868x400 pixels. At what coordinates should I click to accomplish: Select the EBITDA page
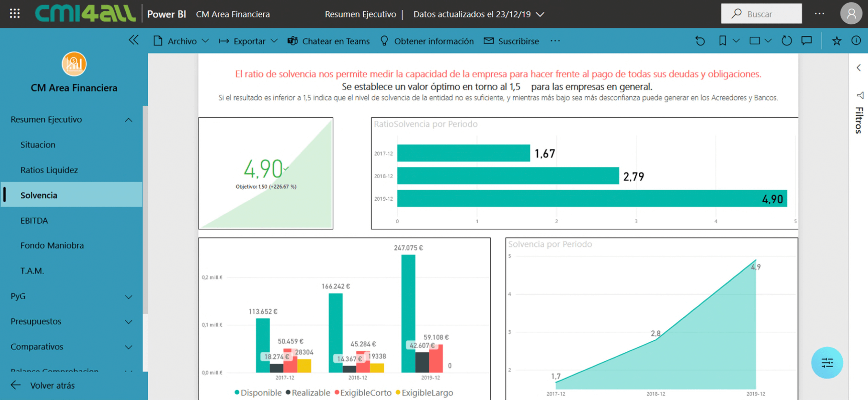coord(34,220)
